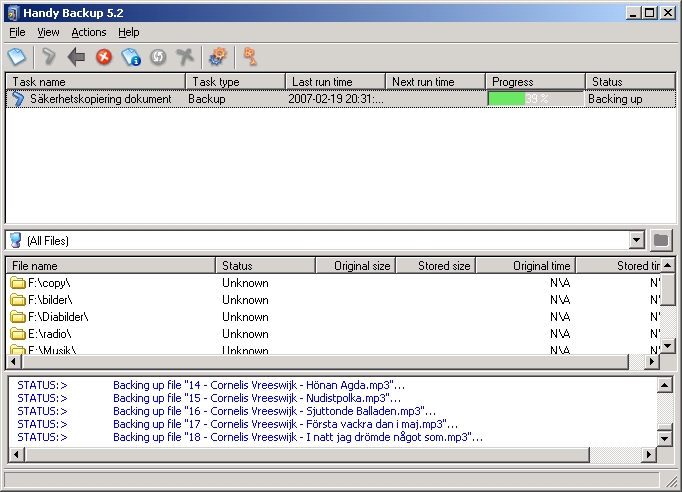The width and height of the screenshot is (682, 492).
Task: Click the 2007-02-19 20:31 last run cell
Action: click(x=336, y=99)
